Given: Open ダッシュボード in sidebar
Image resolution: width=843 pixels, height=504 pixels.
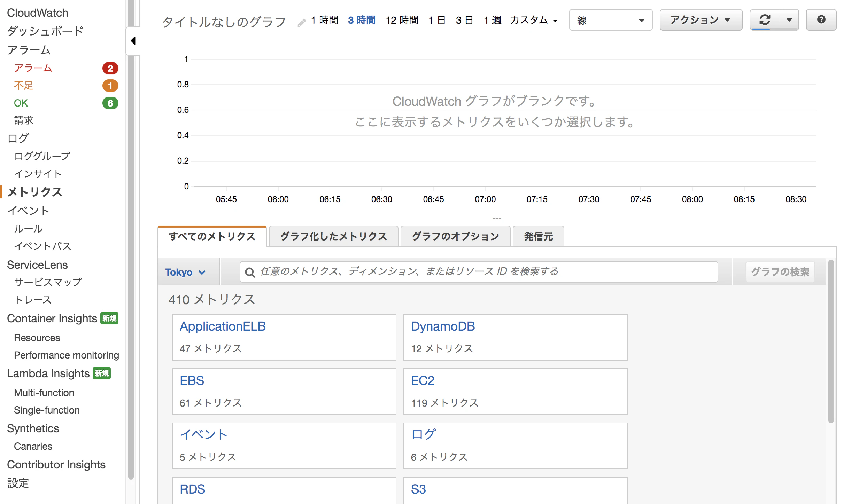Looking at the screenshot, I should click(x=45, y=31).
